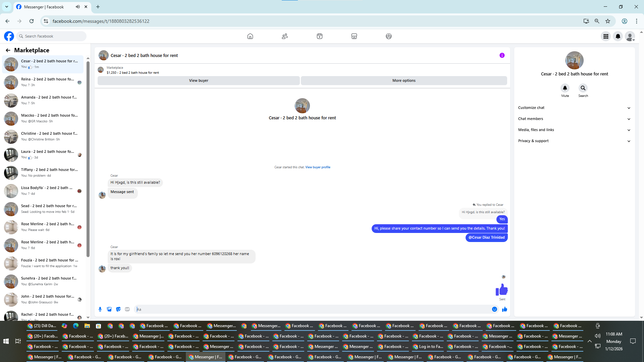Screen dimensions: 644x362
Task: Mute this Cesar conversation
Action: click(565, 88)
